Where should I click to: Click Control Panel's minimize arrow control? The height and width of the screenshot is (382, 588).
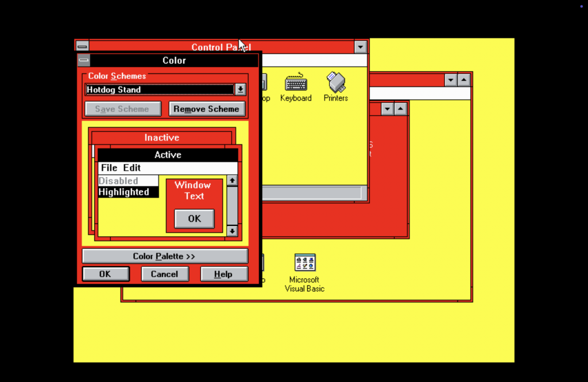(x=360, y=46)
